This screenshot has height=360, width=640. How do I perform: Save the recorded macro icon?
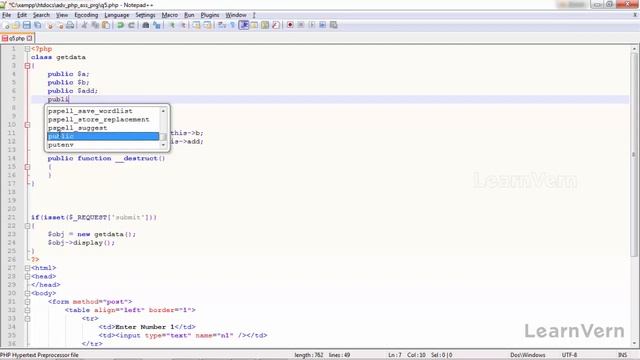tap(333, 25)
